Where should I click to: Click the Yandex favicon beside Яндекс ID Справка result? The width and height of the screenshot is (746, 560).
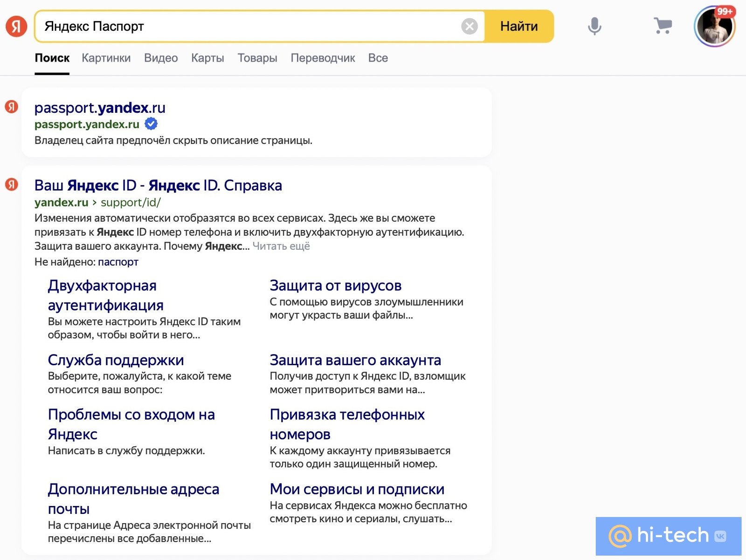(12, 184)
